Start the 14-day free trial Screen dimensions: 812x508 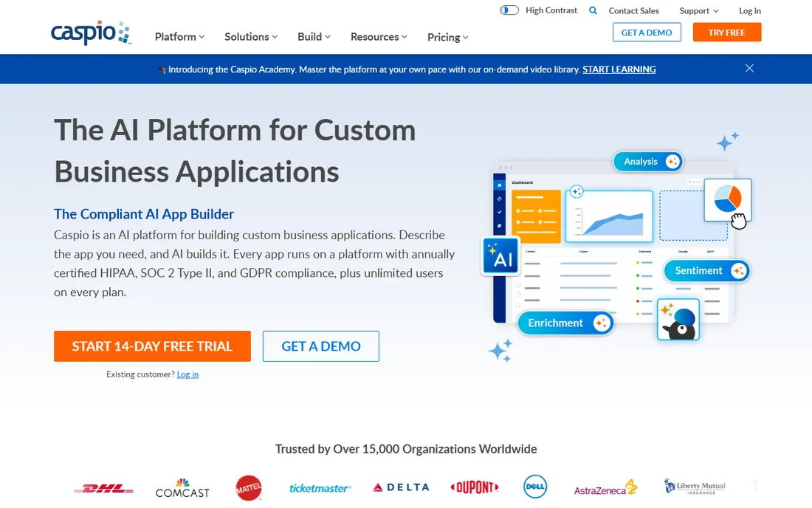pos(152,346)
